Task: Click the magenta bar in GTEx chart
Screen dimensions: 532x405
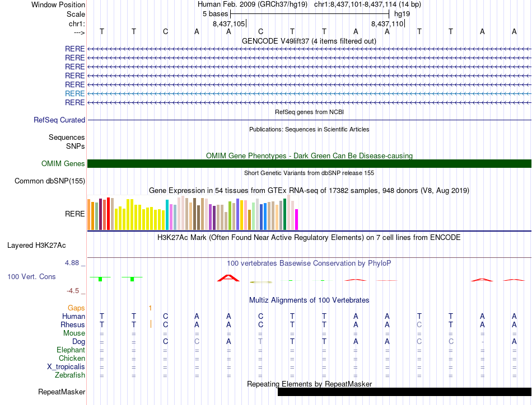Action: (x=297, y=220)
